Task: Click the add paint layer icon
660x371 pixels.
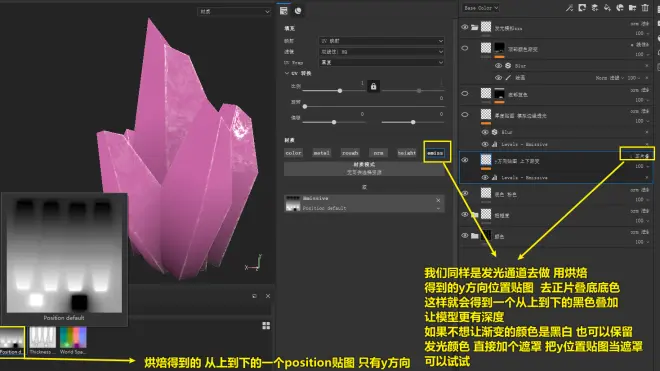Action: (595, 8)
